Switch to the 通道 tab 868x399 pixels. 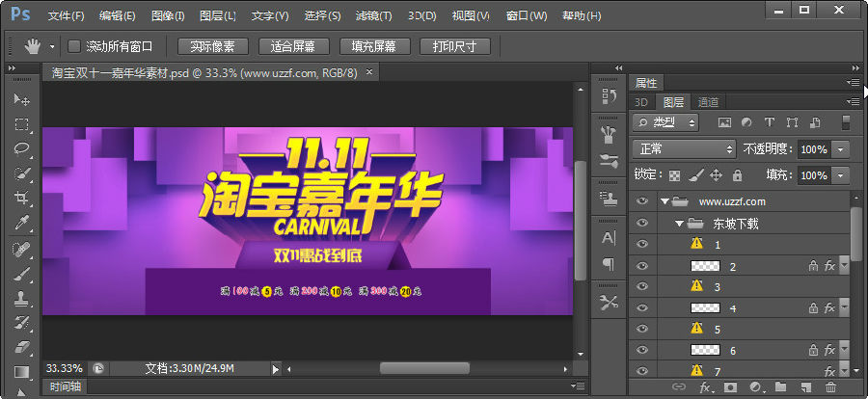pyautogui.click(x=708, y=102)
